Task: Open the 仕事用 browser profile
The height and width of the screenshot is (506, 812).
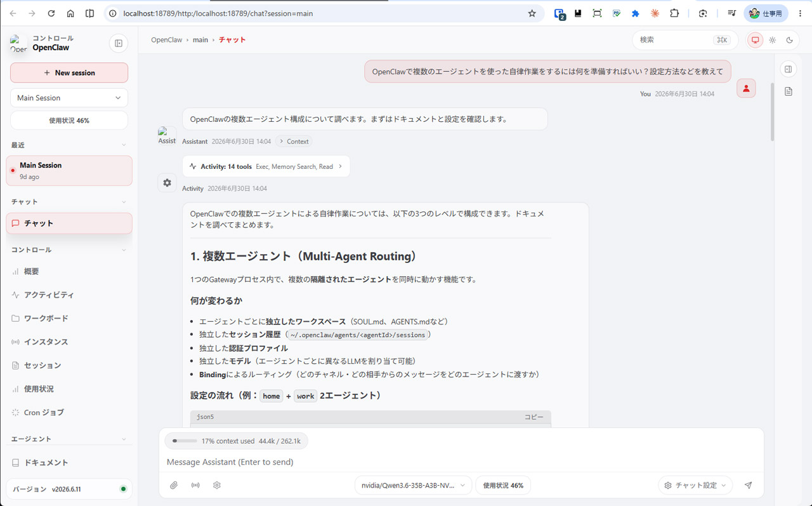Action: click(x=766, y=13)
